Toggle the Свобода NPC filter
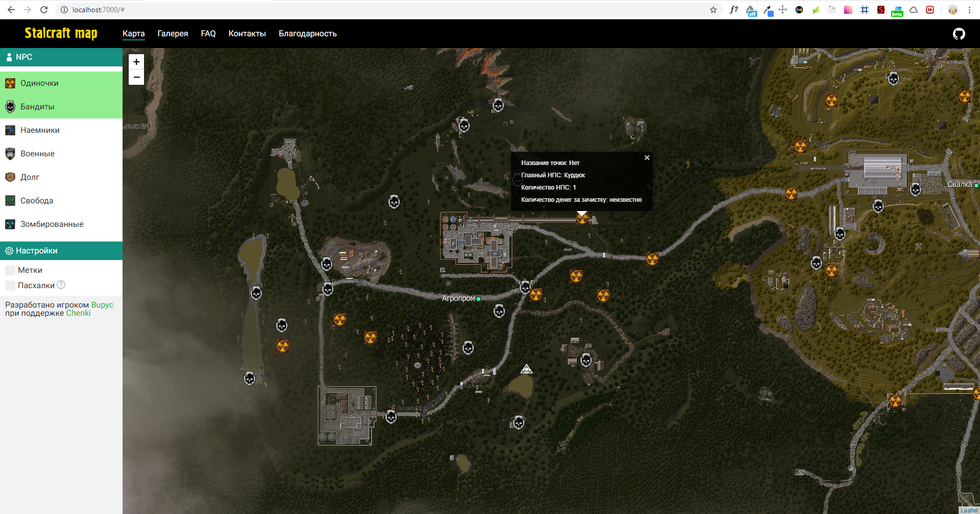The image size is (980, 514). [x=61, y=201]
